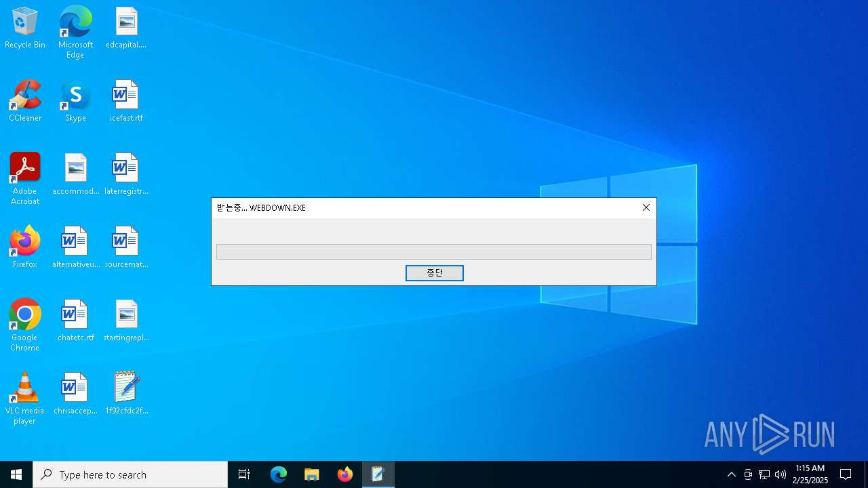The width and height of the screenshot is (868, 488).
Task: Click the taskbar search box
Action: click(130, 474)
